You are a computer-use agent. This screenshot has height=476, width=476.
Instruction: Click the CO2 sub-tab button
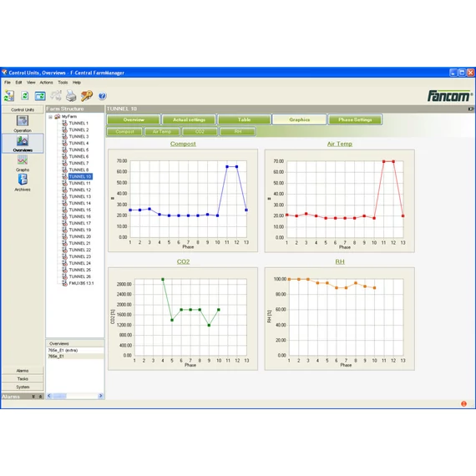coord(200,131)
